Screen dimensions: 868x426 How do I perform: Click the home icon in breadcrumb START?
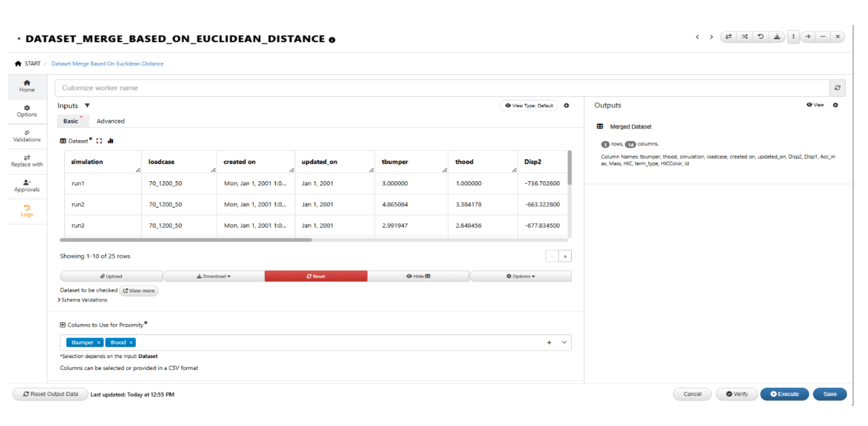point(18,63)
